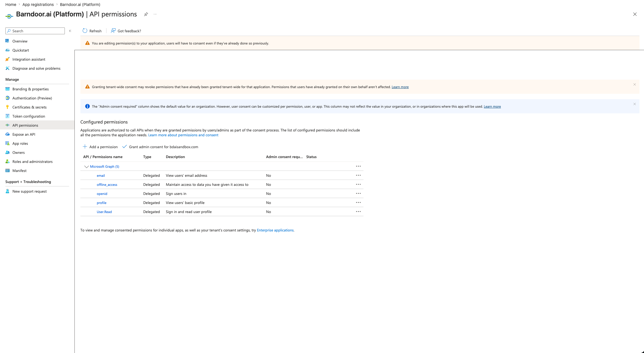
Task: Open Learn more about permissions and consent
Action: tap(183, 135)
